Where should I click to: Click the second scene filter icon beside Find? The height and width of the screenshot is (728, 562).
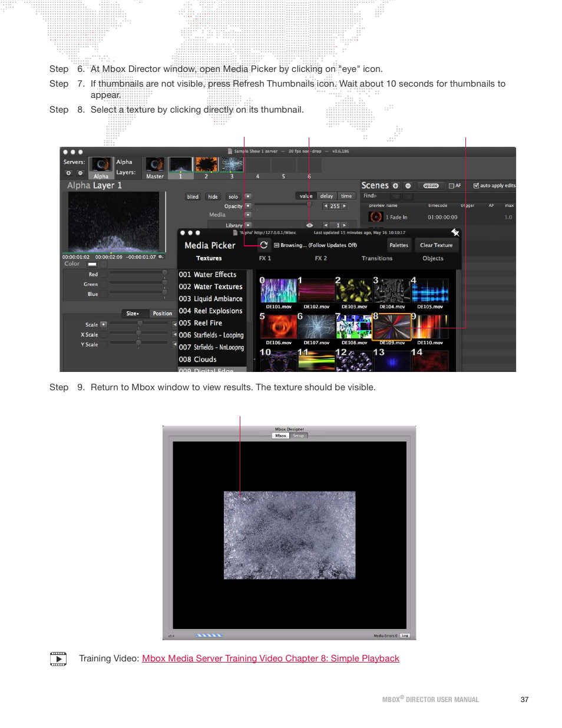pyautogui.click(x=408, y=196)
